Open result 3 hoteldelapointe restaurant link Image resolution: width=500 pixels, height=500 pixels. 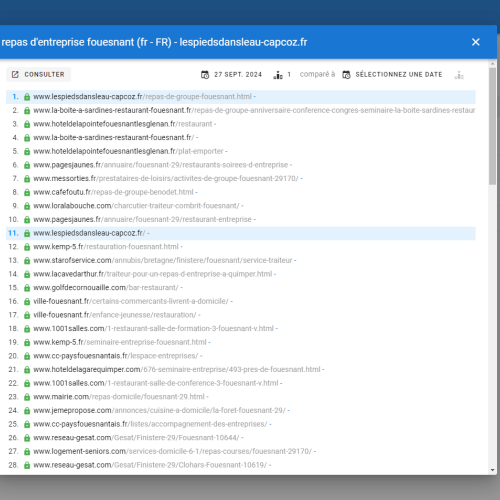click(x=123, y=124)
